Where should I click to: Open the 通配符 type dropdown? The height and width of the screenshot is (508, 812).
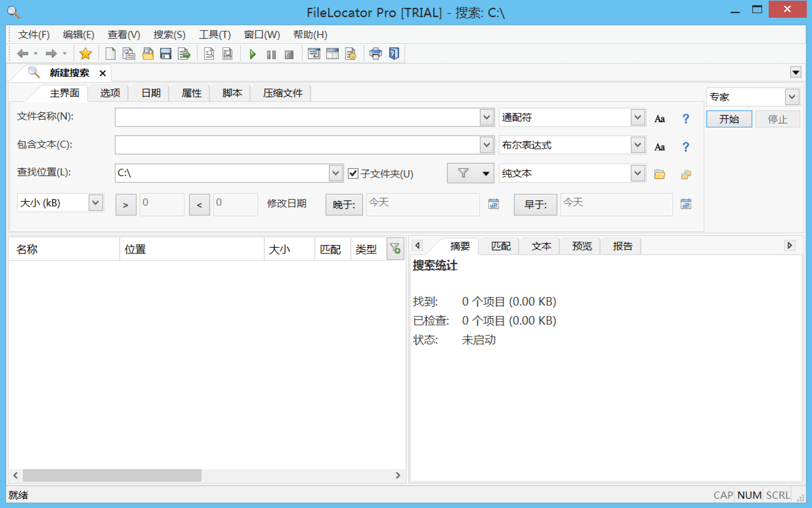638,117
